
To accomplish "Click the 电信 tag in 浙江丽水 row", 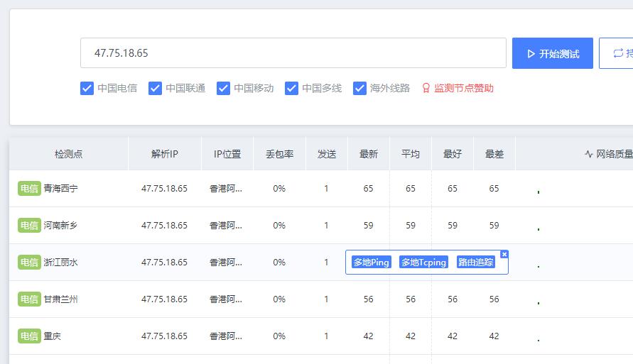I will click(x=29, y=263).
